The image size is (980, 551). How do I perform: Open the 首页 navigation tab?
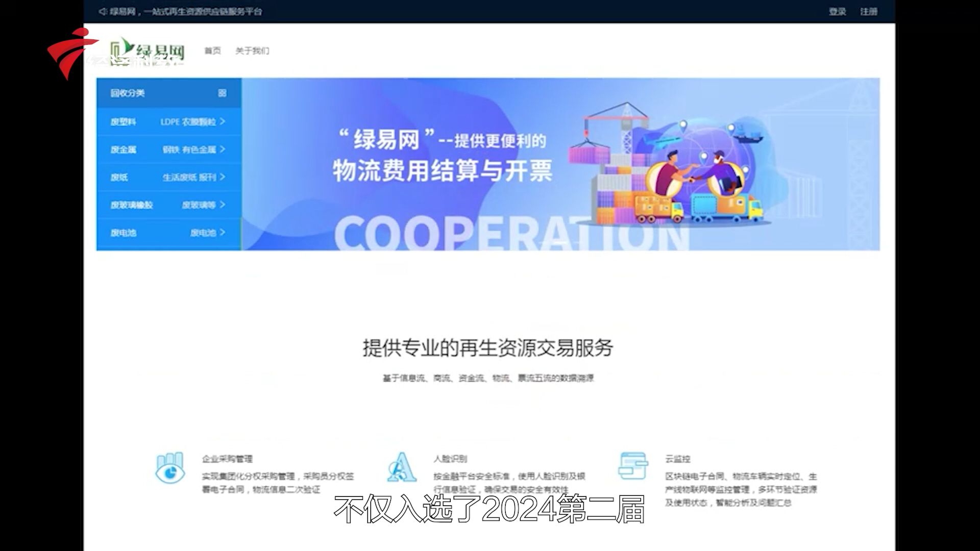212,51
